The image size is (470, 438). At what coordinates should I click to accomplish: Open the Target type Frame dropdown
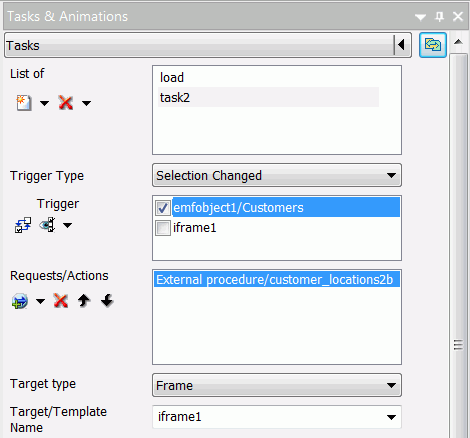[x=277, y=385]
